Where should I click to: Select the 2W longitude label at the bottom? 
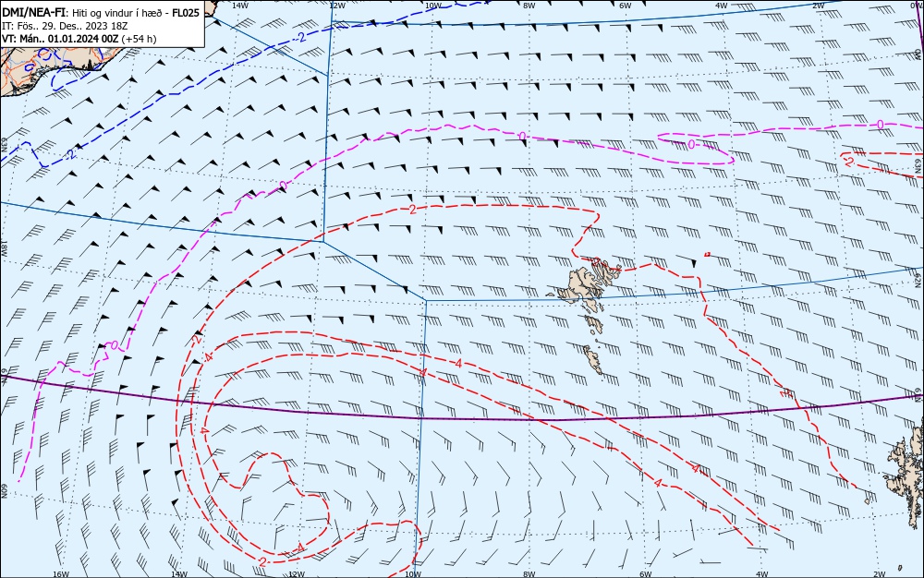(880, 574)
